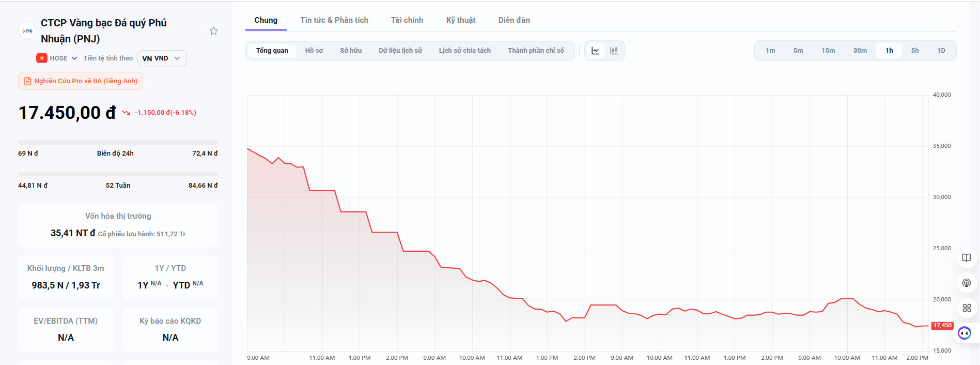
Task: Switch to candlestick chart view icon
Action: (614, 51)
